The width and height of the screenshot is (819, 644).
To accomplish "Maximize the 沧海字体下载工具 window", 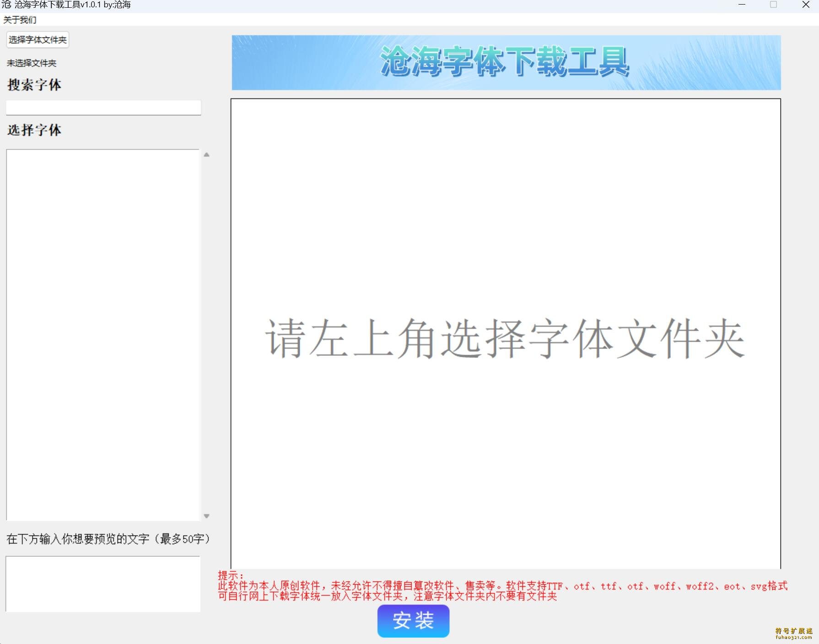I will [773, 5].
